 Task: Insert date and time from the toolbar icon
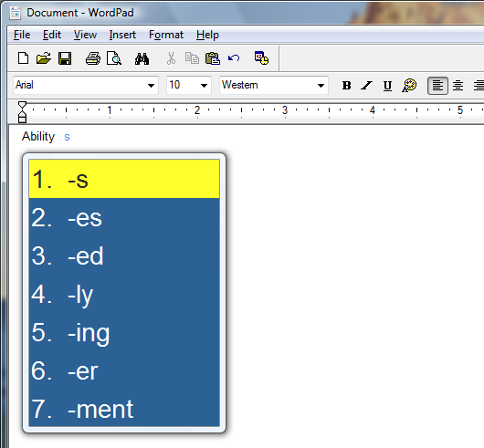(x=261, y=58)
